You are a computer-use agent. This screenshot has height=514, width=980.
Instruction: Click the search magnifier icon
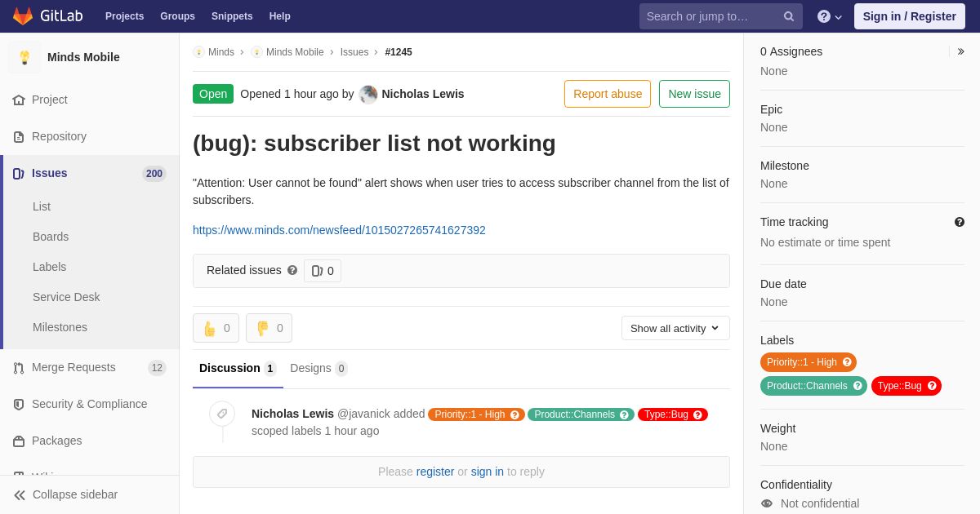(x=789, y=16)
